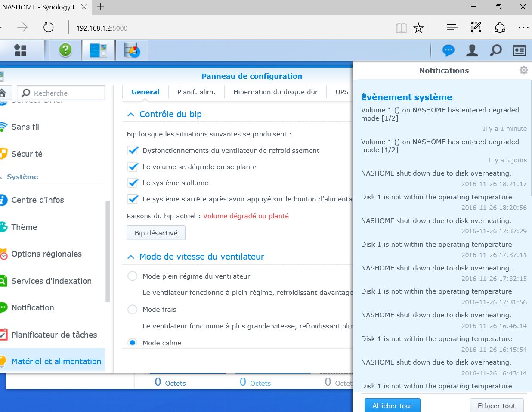
Task: Click Afficher tout notifications button
Action: pos(393,406)
